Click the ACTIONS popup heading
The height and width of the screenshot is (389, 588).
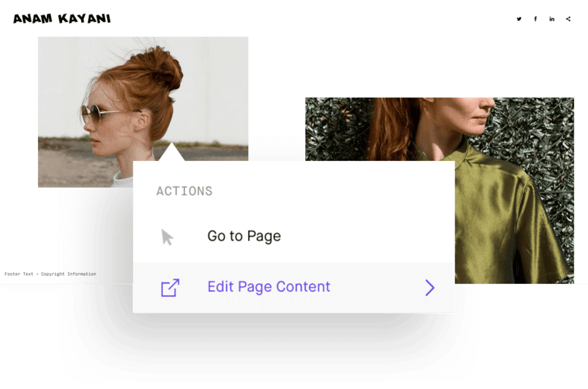pos(184,192)
